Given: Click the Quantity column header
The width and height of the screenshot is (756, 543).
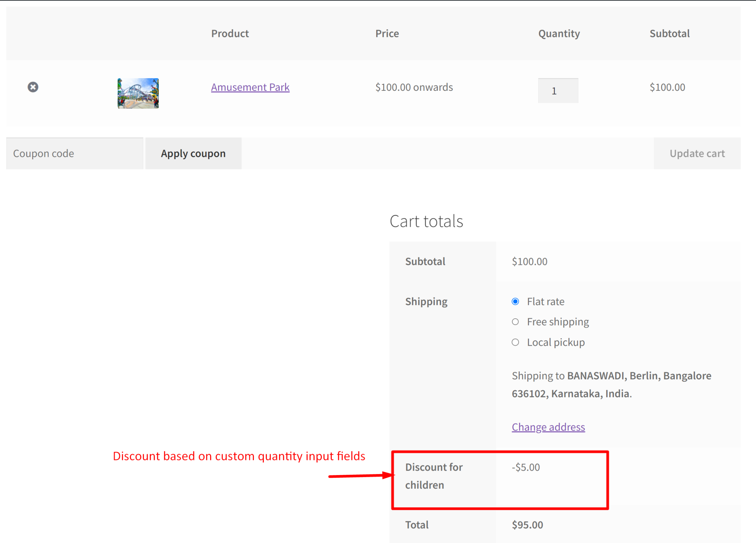Looking at the screenshot, I should pos(559,33).
